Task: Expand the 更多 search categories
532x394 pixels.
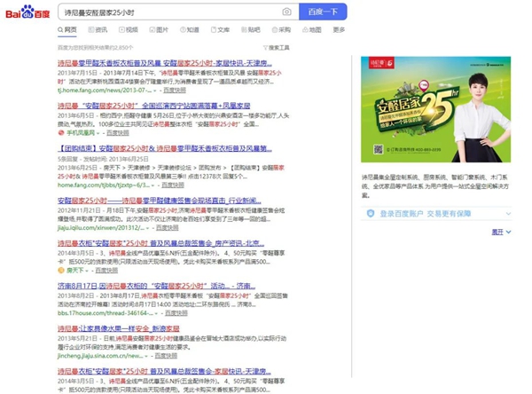Action: point(339,30)
